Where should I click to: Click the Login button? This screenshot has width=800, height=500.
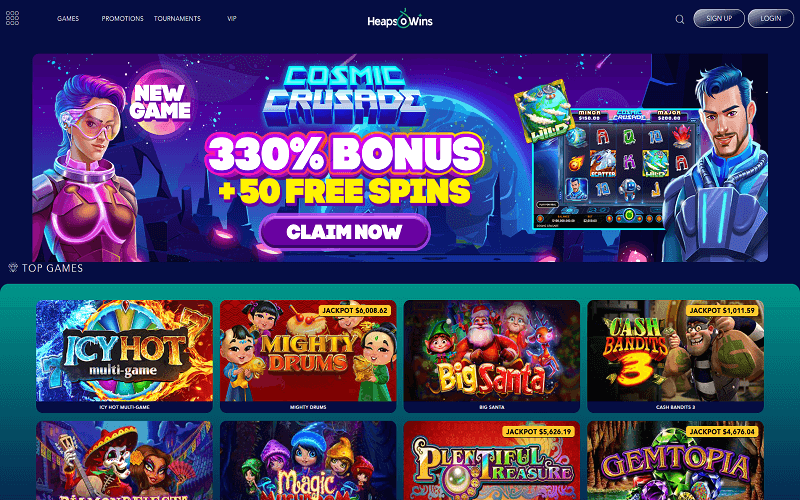click(770, 18)
